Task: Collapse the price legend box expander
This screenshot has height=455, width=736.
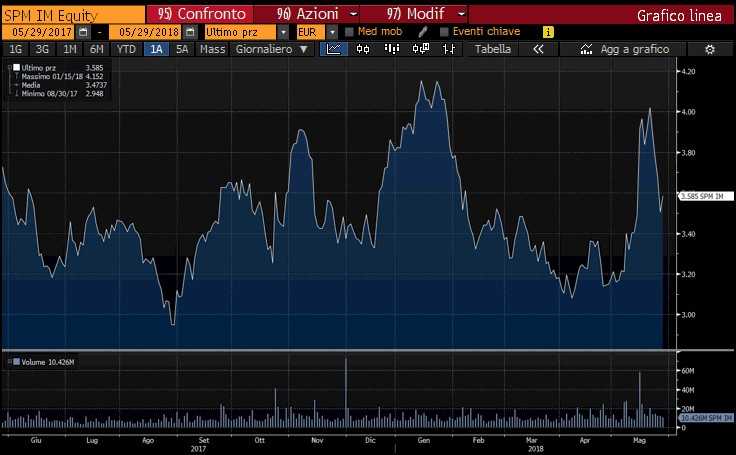Action: tap(10, 68)
